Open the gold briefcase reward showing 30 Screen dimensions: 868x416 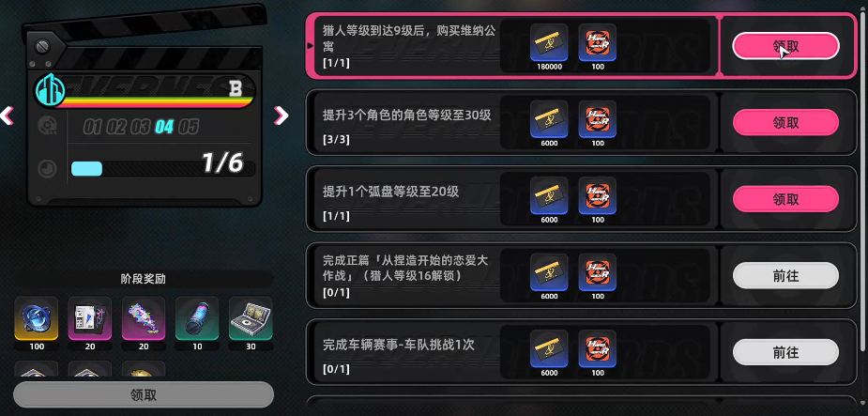(251, 318)
